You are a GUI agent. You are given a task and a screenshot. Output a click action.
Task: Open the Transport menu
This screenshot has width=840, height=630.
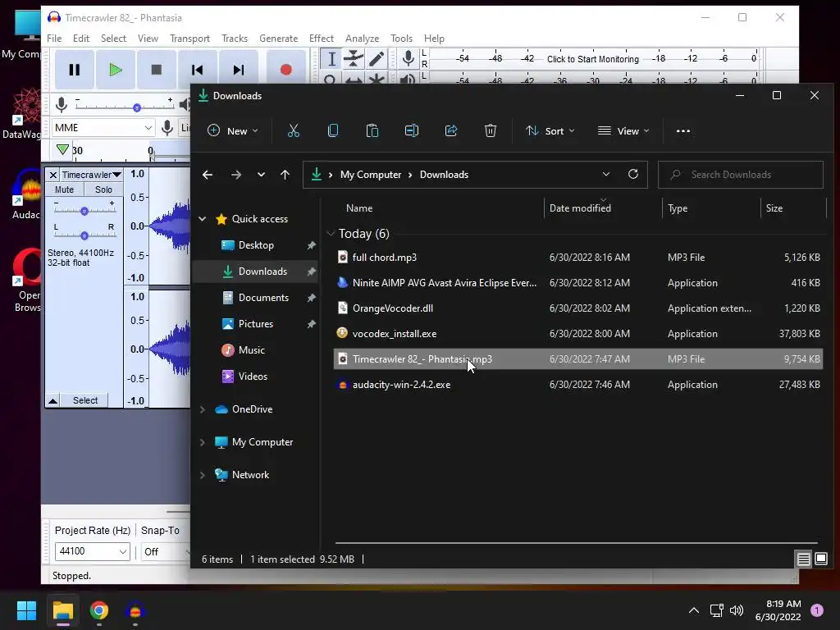[189, 39]
